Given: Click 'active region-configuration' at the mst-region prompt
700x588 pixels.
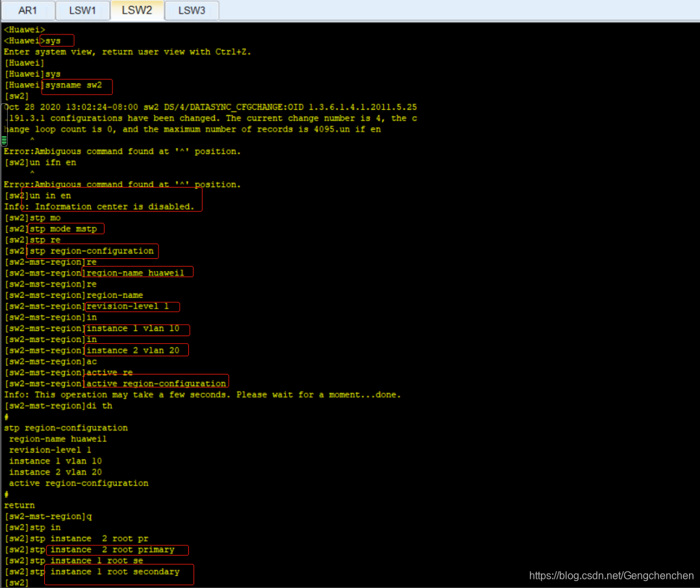Looking at the screenshot, I should pyautogui.click(x=156, y=384).
